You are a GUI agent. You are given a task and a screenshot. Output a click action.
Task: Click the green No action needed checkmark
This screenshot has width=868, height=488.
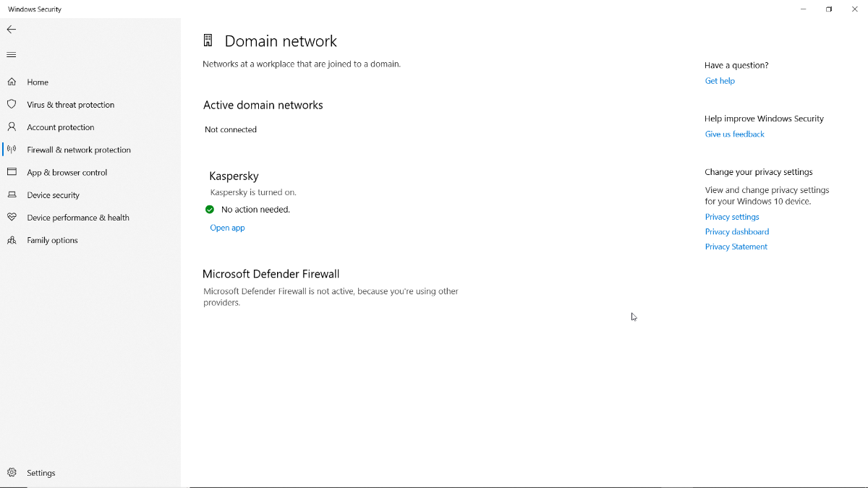click(x=210, y=210)
